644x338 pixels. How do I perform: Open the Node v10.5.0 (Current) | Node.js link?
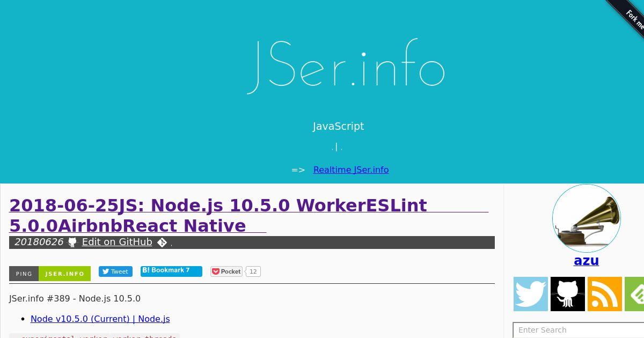click(100, 319)
